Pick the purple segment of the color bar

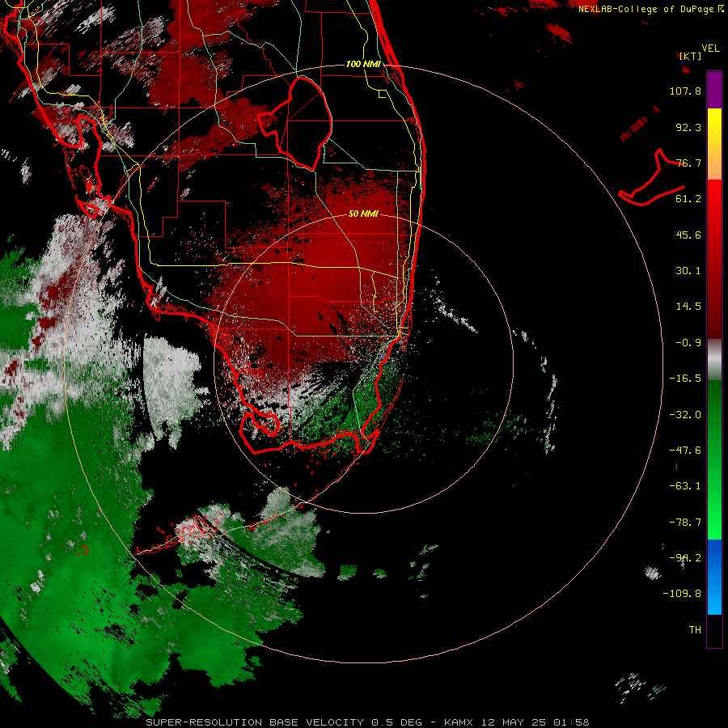coord(714,90)
